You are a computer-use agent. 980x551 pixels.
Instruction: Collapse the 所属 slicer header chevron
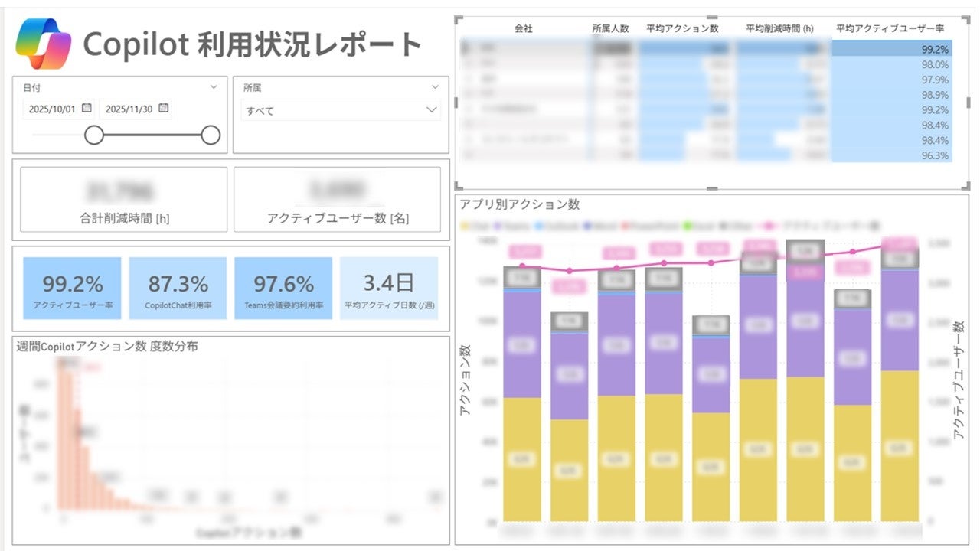(435, 88)
